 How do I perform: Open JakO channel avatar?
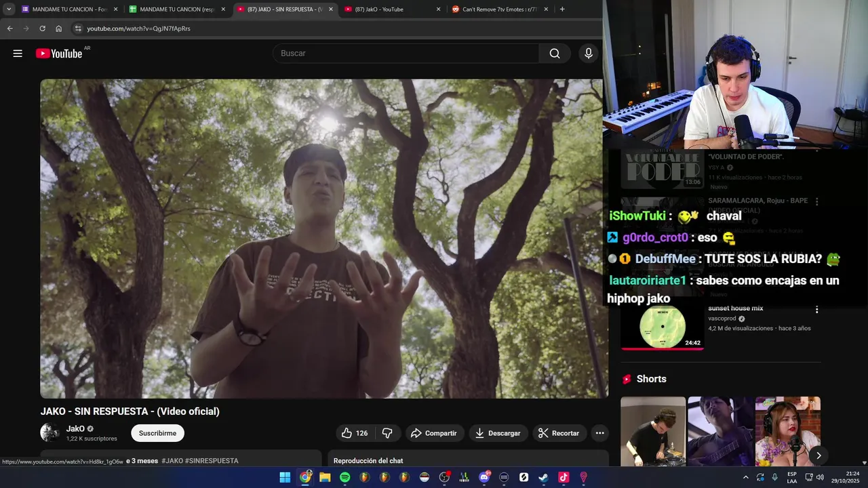click(50, 432)
